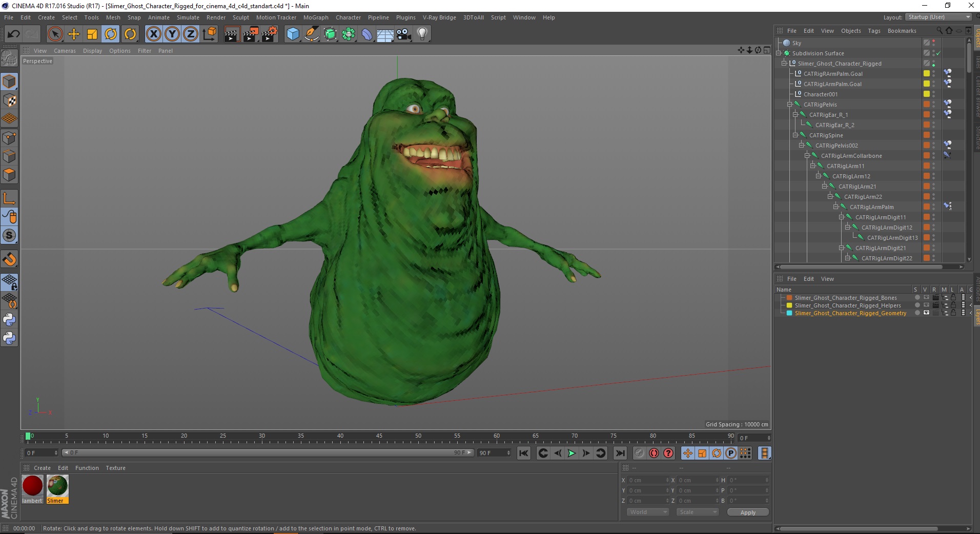
Task: Open the World coordinate dropdown
Action: click(648, 512)
